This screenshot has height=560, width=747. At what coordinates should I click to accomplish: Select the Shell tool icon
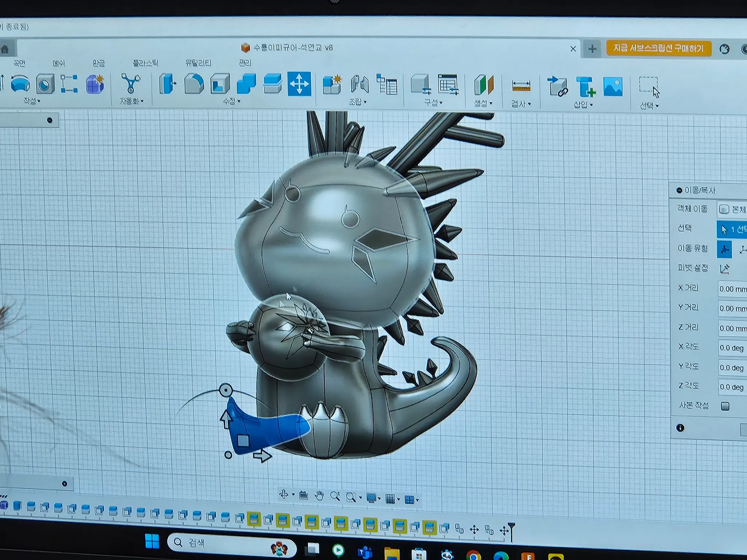tap(220, 84)
